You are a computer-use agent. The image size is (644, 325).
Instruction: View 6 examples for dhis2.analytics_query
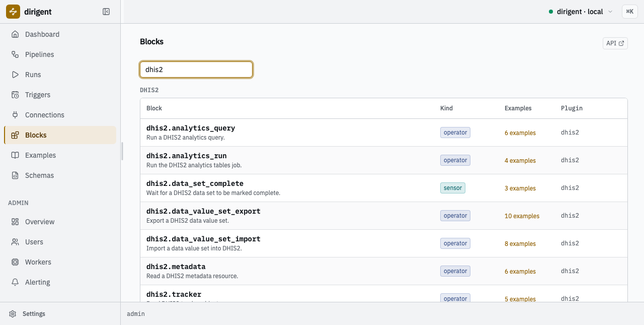click(520, 133)
